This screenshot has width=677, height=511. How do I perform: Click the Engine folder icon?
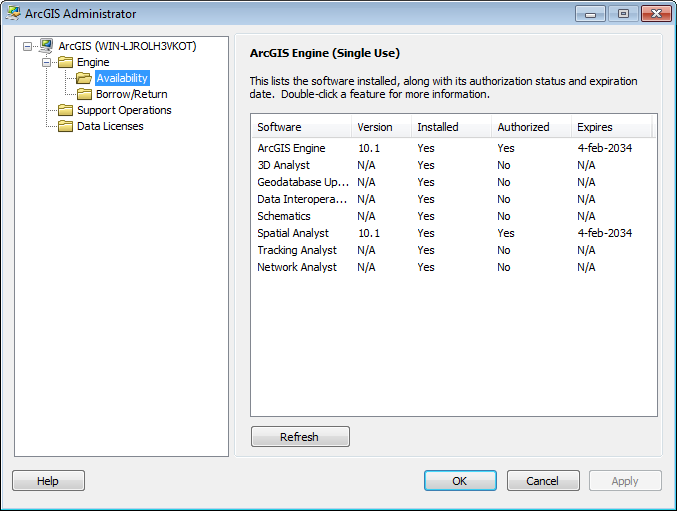(66, 62)
